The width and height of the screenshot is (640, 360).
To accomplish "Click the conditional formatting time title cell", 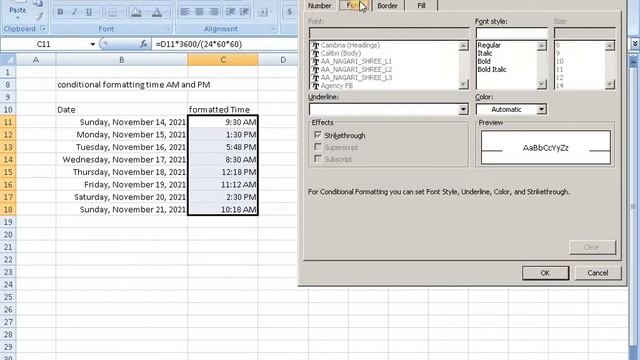I will click(x=122, y=84).
